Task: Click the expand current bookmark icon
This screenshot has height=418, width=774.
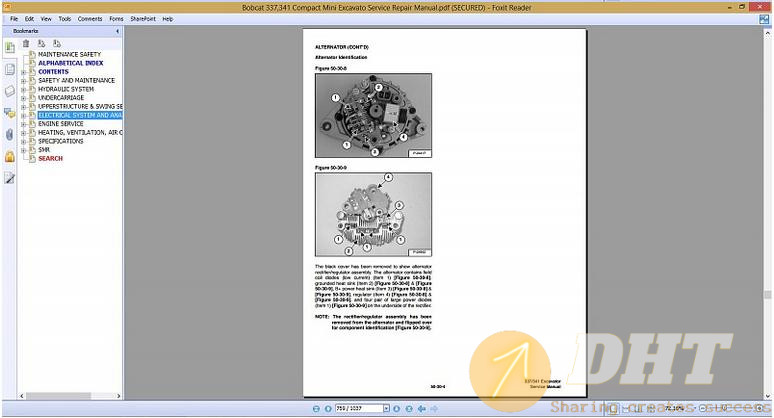Action: [41, 43]
